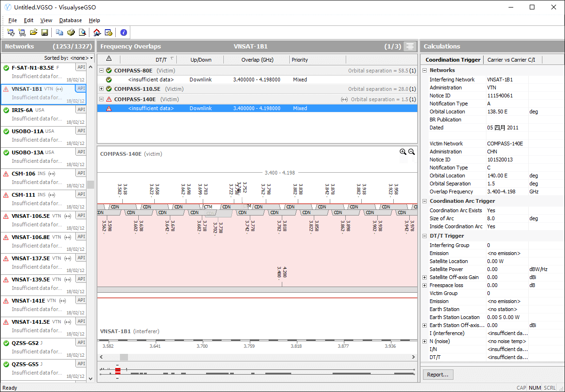Click the Print toolbar icon
This screenshot has height=392, width=565.
pyautogui.click(x=71, y=32)
